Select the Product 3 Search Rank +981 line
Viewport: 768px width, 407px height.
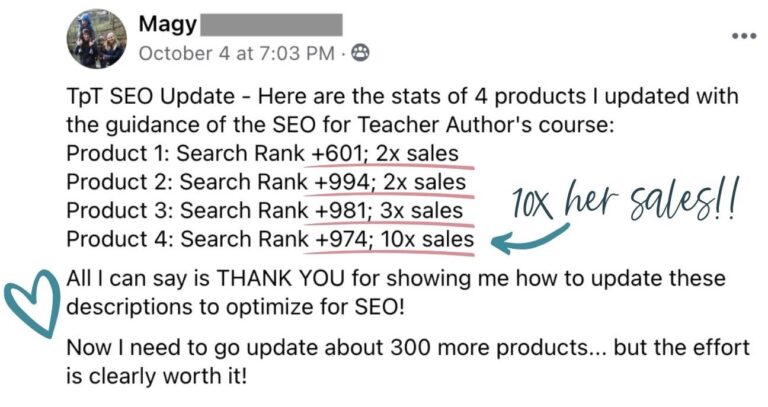264,211
